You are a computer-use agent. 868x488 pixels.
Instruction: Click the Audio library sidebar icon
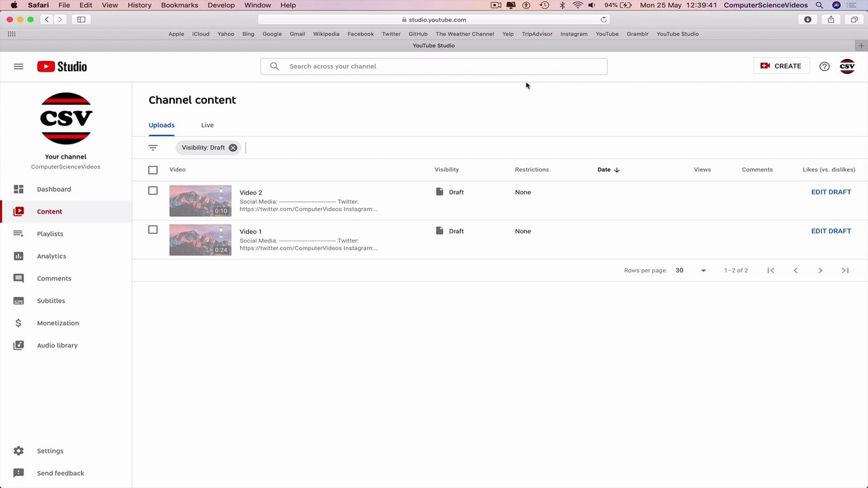pos(18,346)
